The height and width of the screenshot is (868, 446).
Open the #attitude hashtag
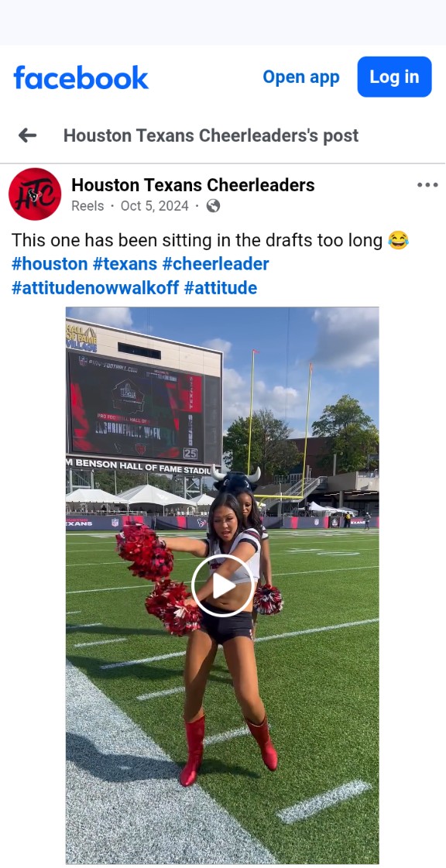click(220, 288)
